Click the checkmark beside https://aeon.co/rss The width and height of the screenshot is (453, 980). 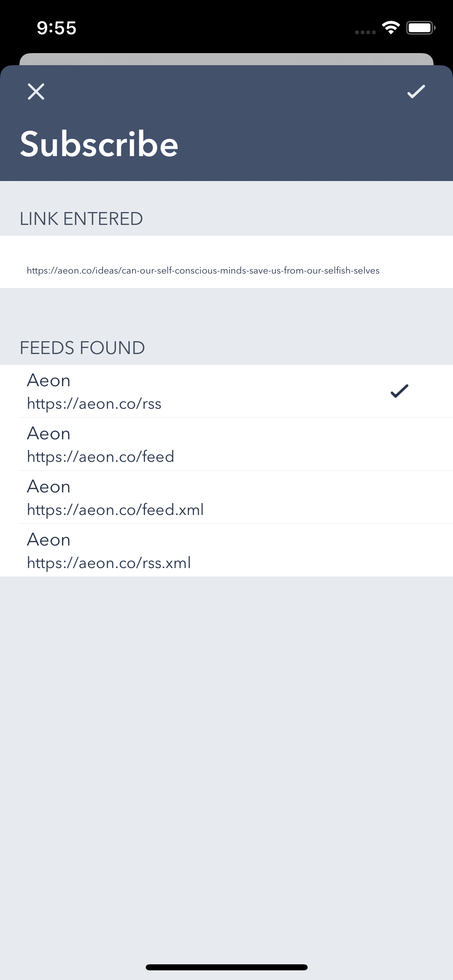[x=399, y=391]
